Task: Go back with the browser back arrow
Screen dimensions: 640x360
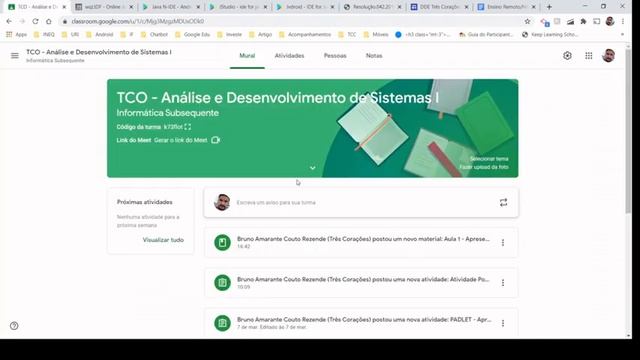Action: (x=9, y=21)
